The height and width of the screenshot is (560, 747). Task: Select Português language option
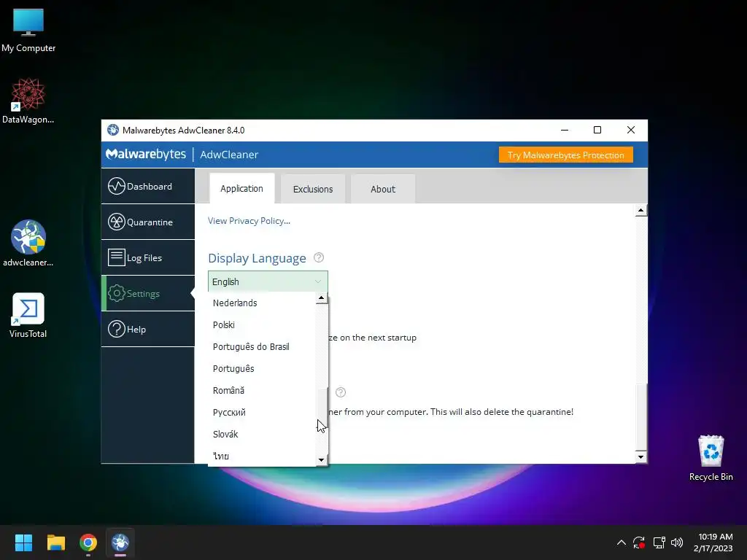point(262,368)
